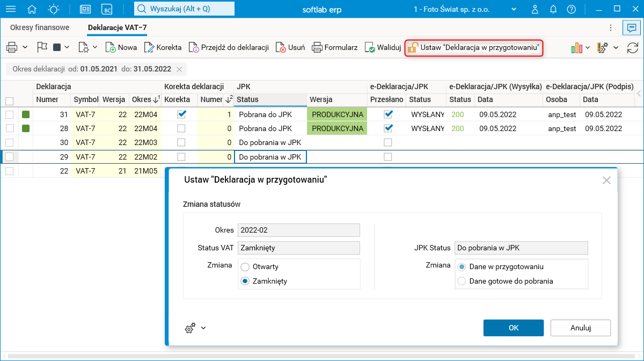This screenshot has height=361, width=644.
Task: Switch to Okresy finansowe tab
Action: (x=40, y=27)
